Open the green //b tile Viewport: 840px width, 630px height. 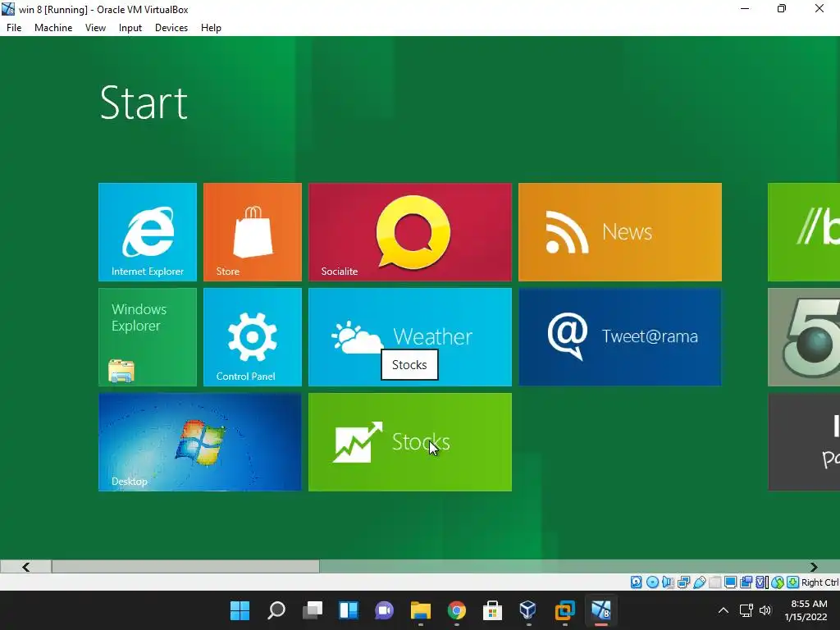click(x=804, y=232)
